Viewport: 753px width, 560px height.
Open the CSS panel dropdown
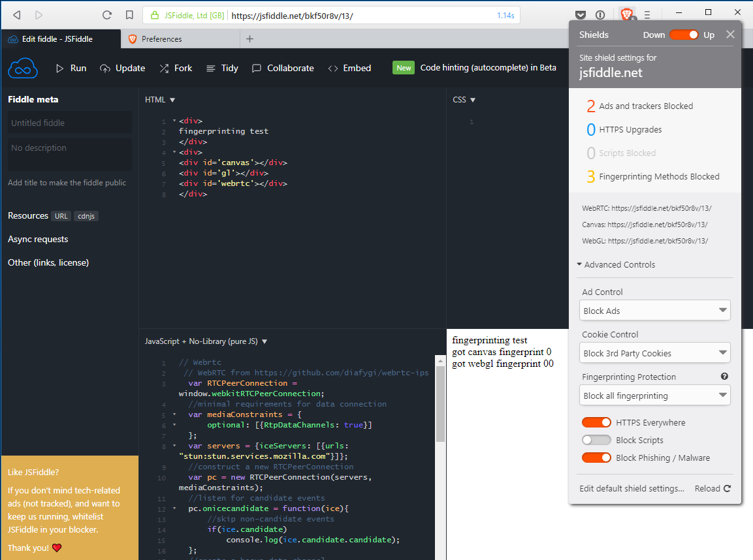[464, 100]
